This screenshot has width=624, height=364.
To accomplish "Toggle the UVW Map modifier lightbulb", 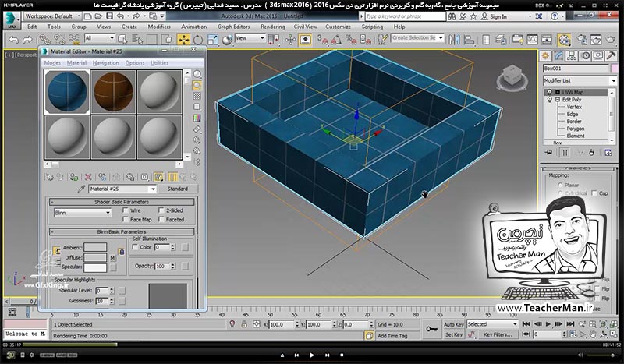I will [x=550, y=92].
